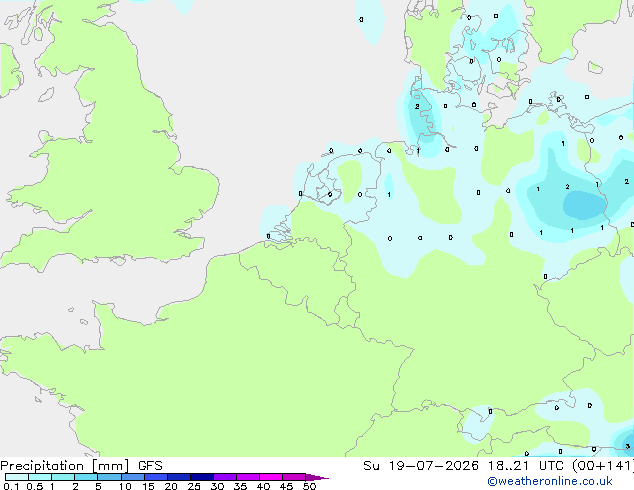634x490 pixels.
Task: Click the 'GFS' model label
Action: (x=150, y=466)
